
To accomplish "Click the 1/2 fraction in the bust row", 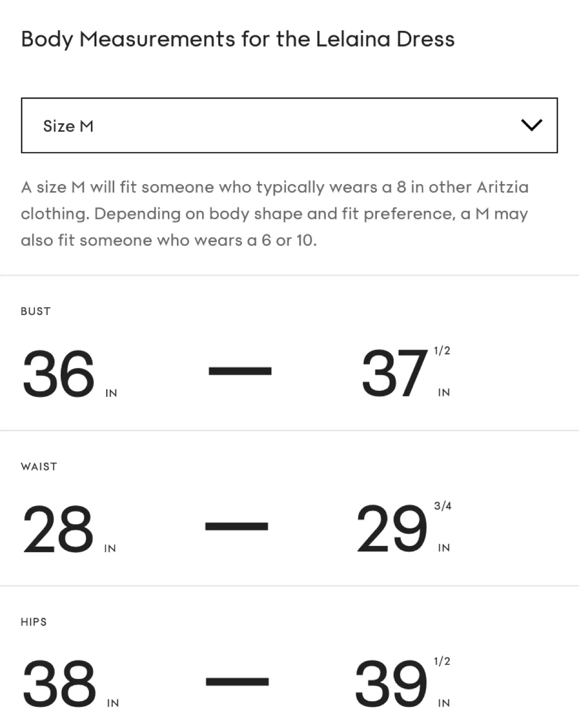I will pos(442,351).
